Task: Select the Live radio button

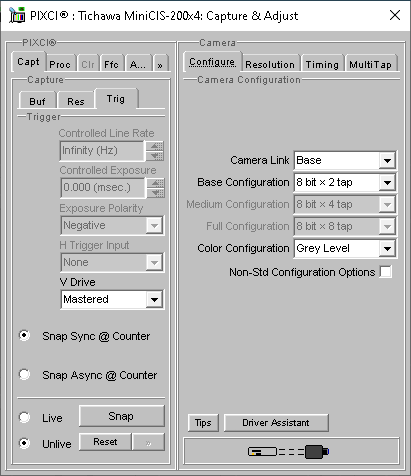Action: tap(24, 417)
